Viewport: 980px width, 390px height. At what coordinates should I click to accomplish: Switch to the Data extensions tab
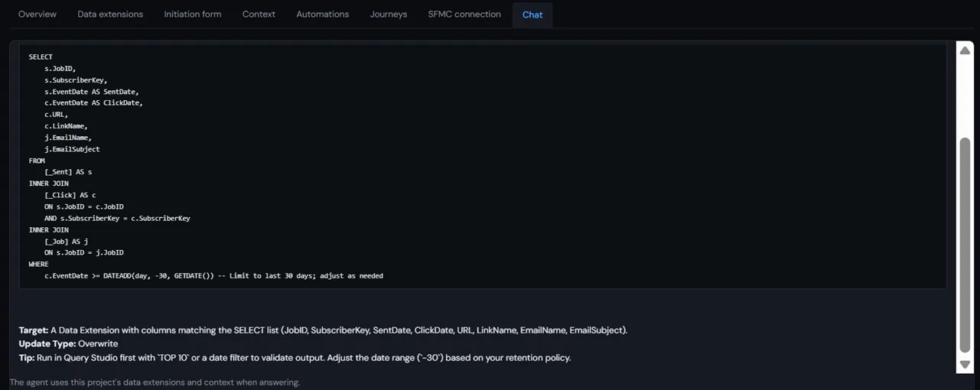point(110,15)
